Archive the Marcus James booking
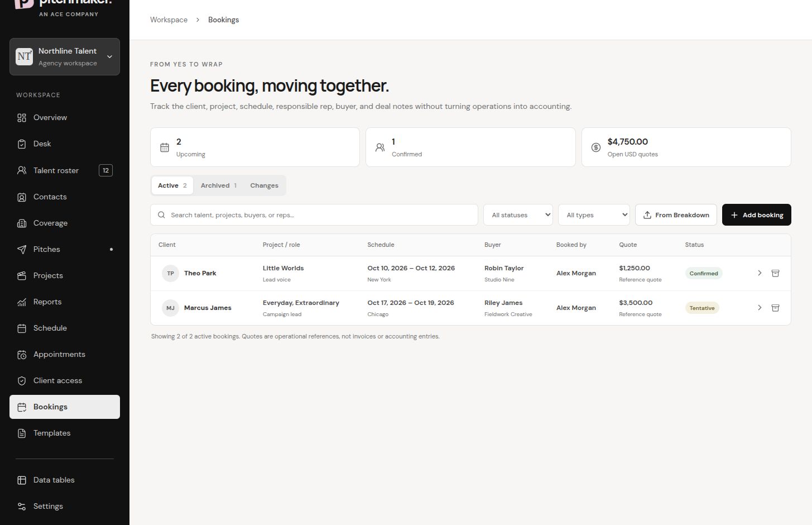 tap(775, 308)
